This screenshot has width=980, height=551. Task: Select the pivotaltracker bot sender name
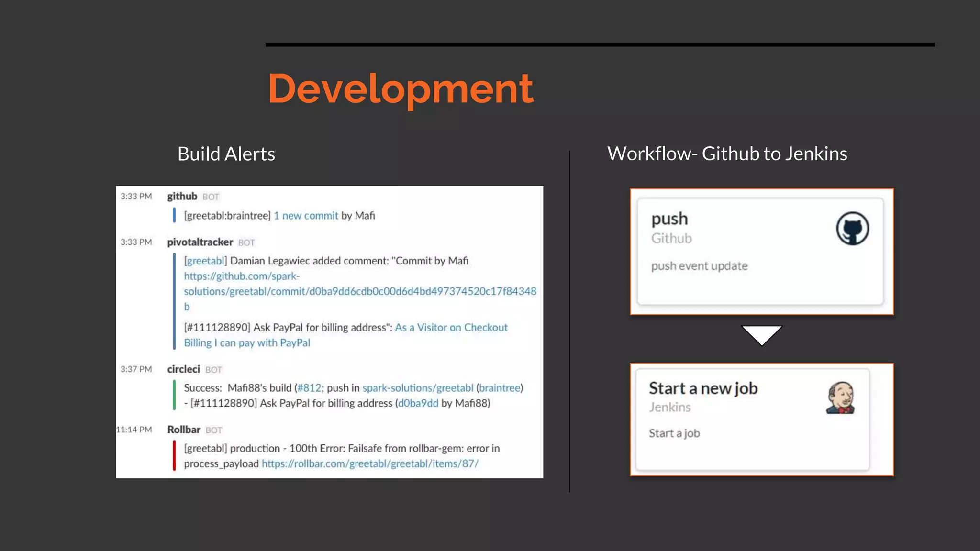point(200,242)
